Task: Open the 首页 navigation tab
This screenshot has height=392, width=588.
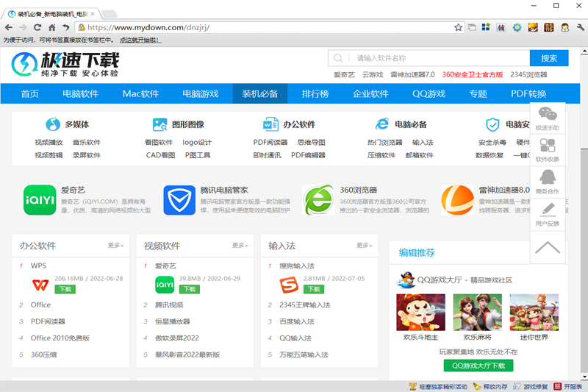Action: coord(29,94)
